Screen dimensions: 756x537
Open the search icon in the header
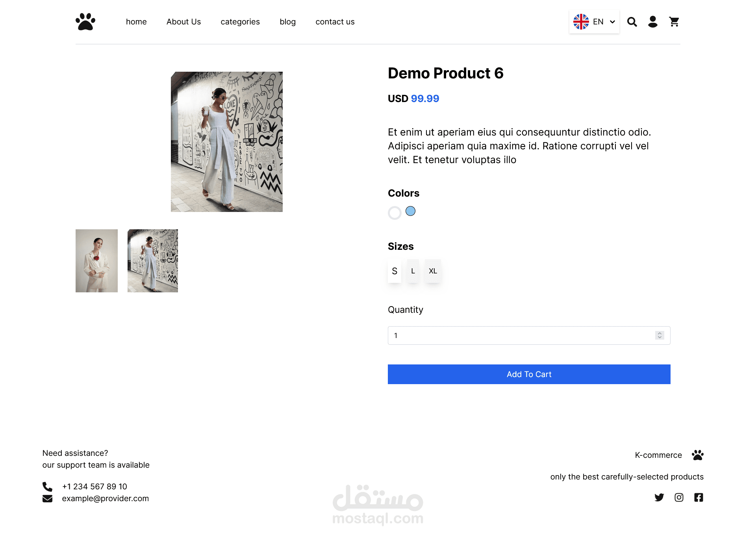pos(632,22)
